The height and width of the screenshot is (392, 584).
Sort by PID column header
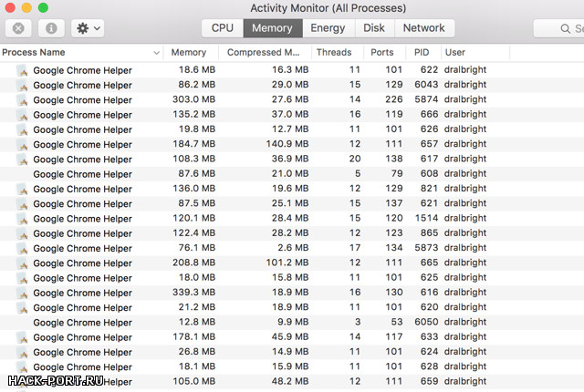pos(422,53)
